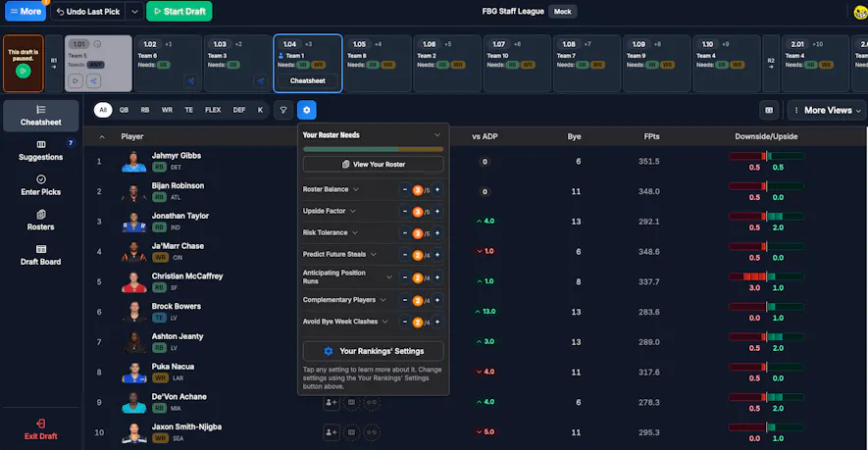Click the clock icon on pick 1.01
The image size is (868, 450).
(97, 44)
